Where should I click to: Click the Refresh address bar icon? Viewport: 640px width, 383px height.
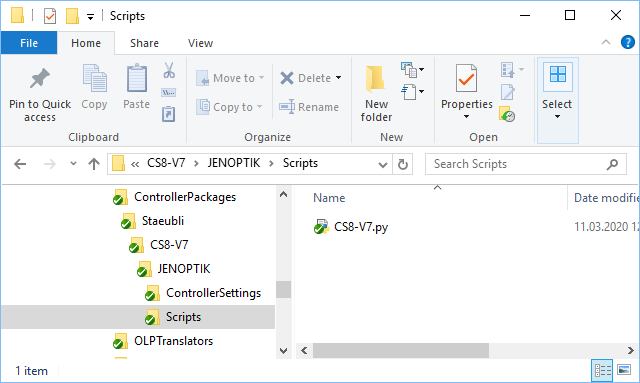(403, 164)
